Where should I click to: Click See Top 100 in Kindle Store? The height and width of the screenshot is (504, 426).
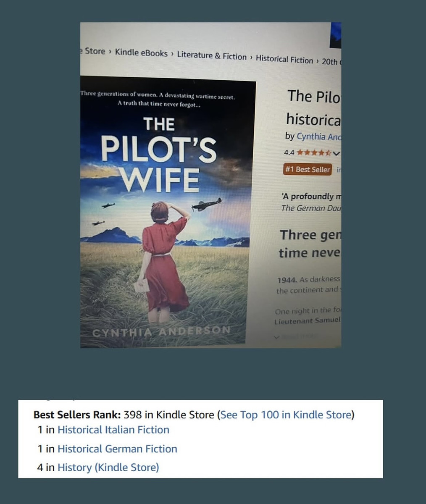coord(286,415)
